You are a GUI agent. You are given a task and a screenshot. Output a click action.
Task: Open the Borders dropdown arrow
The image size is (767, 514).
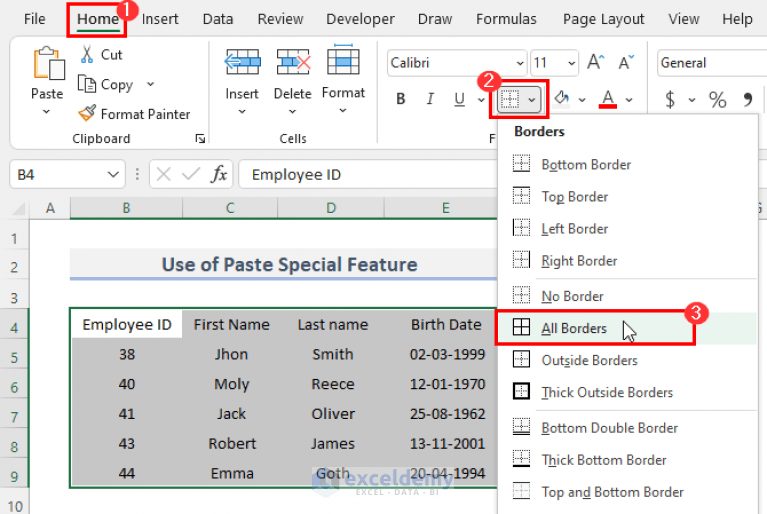click(x=532, y=100)
